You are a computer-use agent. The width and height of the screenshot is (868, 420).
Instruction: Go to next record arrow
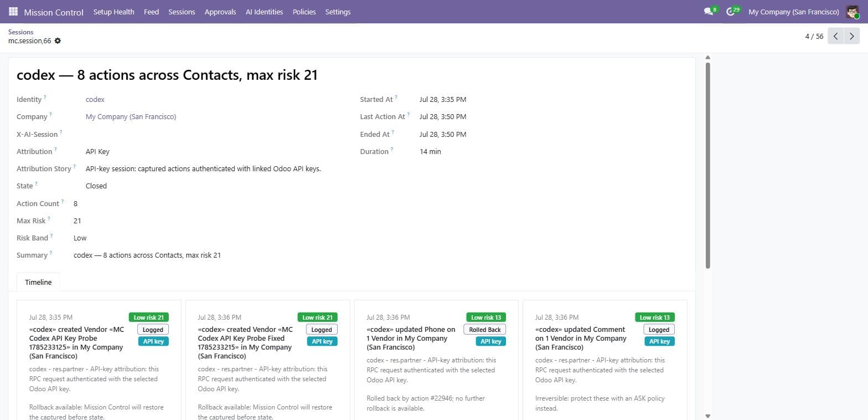point(852,36)
